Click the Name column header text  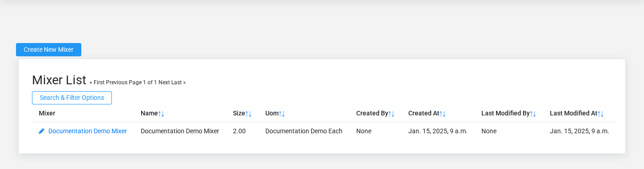149,113
